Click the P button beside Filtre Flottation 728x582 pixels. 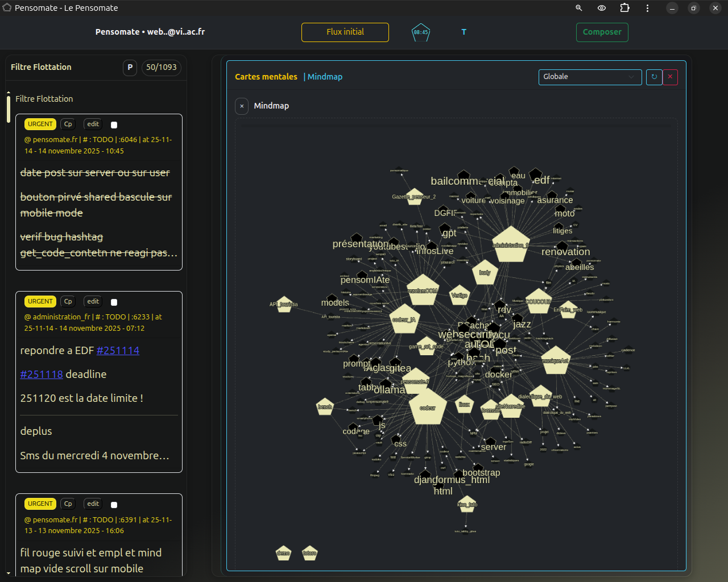coord(130,67)
